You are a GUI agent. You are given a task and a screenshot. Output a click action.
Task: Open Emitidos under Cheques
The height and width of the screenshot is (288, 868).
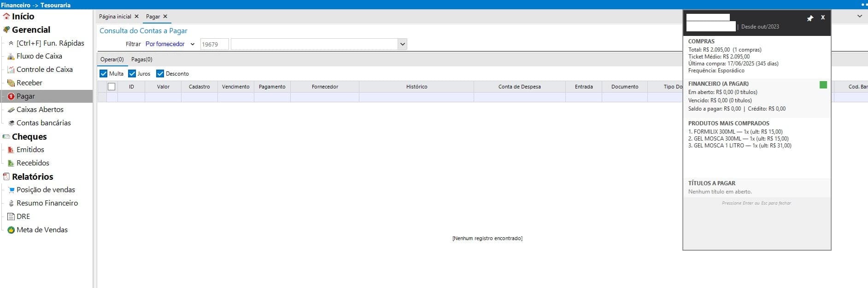30,150
